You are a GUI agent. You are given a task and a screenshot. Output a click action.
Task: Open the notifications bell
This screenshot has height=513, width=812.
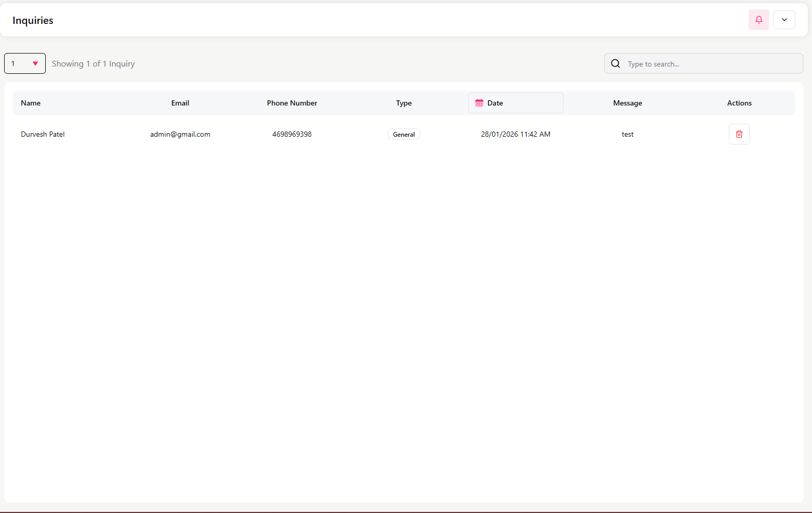pyautogui.click(x=758, y=20)
